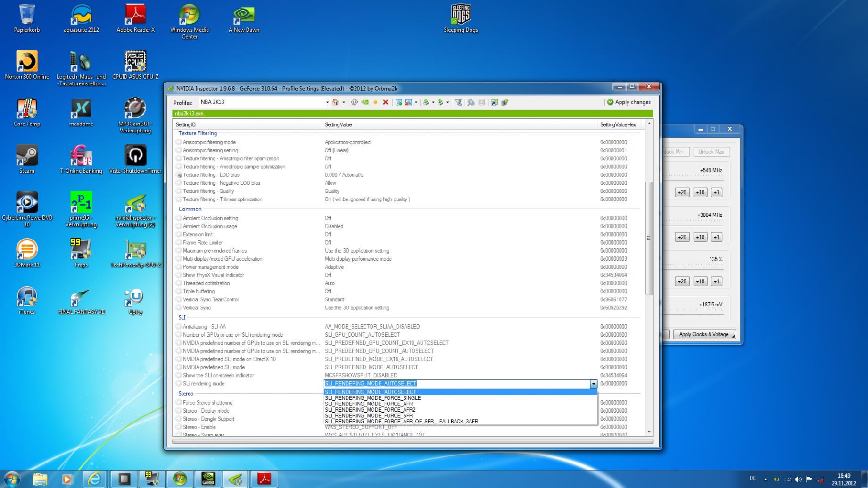Viewport: 868px width, 488px height.
Task: Click the add application to profile icon
Action: [399, 102]
